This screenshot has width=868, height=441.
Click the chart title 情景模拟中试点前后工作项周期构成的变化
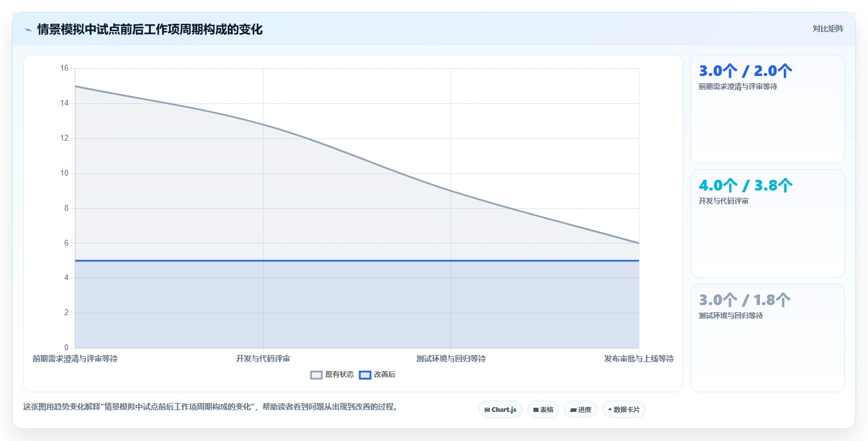point(150,29)
